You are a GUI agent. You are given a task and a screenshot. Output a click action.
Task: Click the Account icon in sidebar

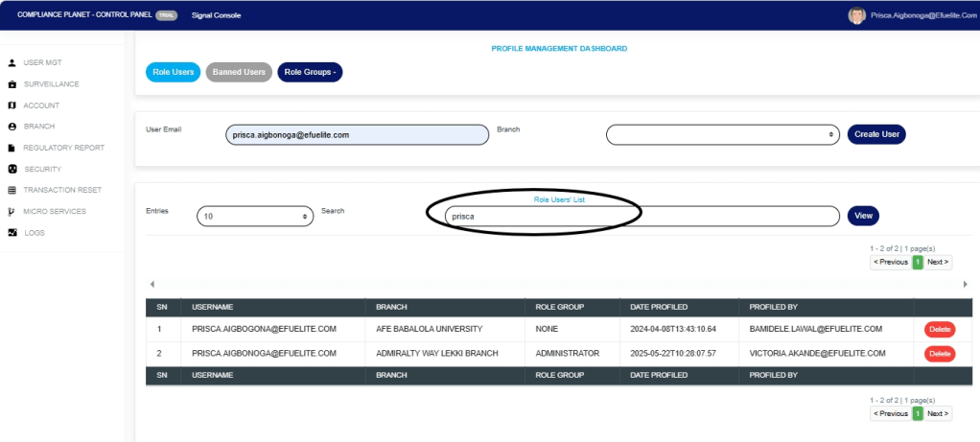(12, 105)
